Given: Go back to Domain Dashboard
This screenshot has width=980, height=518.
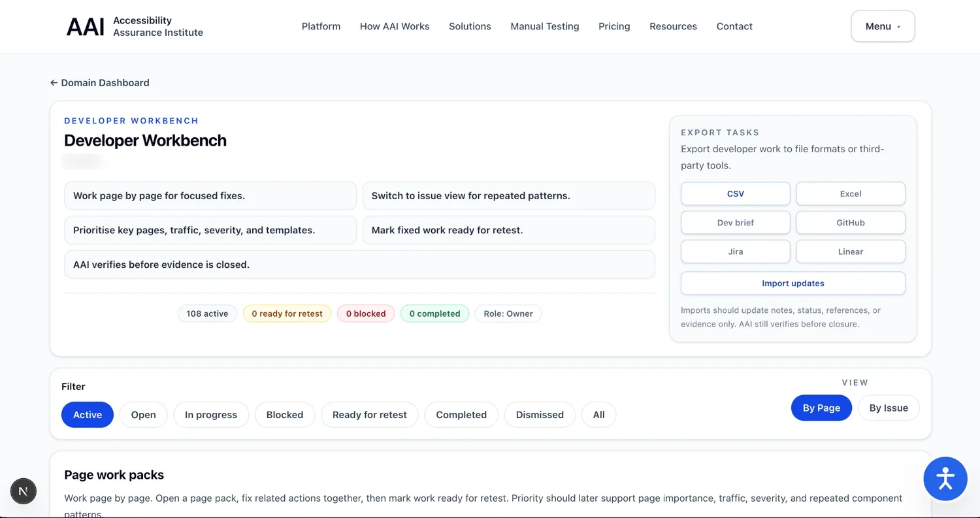Looking at the screenshot, I should click(x=100, y=82).
